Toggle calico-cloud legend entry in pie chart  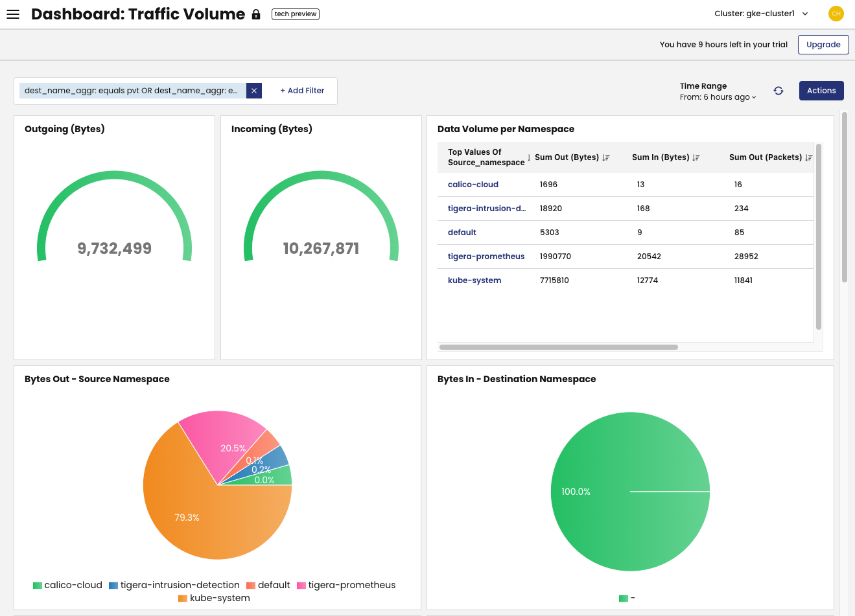tap(67, 585)
